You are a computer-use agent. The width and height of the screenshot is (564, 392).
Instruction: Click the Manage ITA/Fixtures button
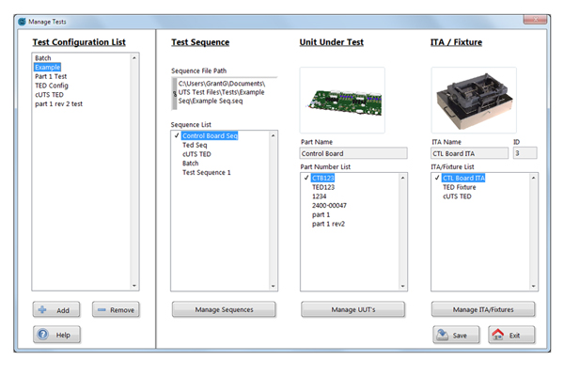point(484,308)
